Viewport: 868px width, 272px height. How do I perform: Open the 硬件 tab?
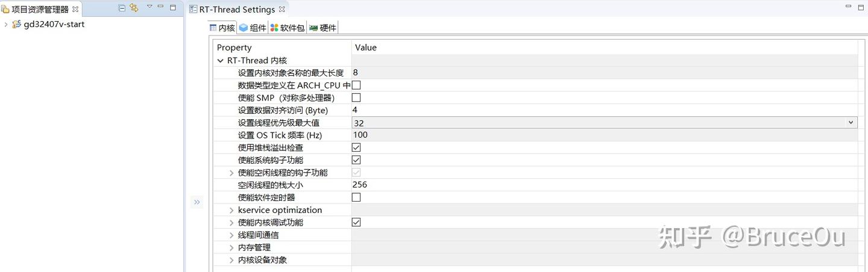[x=322, y=28]
